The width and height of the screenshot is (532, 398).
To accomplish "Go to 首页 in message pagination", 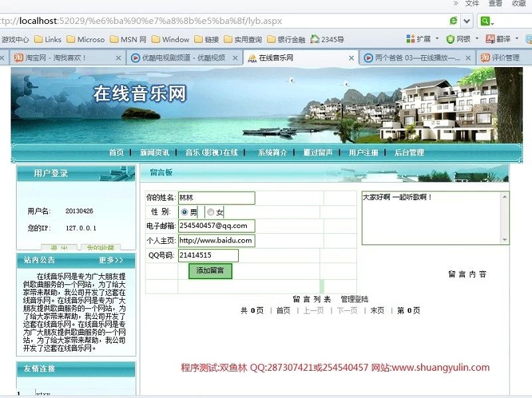I will 283,310.
